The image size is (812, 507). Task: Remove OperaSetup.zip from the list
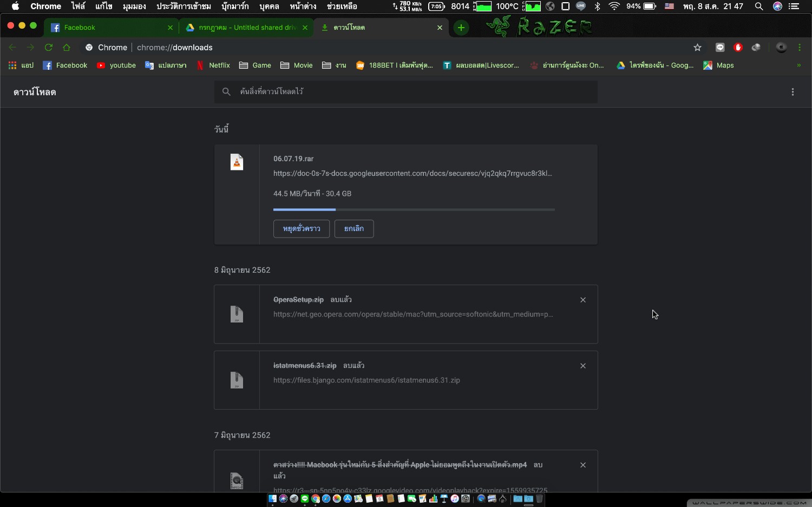click(x=583, y=300)
